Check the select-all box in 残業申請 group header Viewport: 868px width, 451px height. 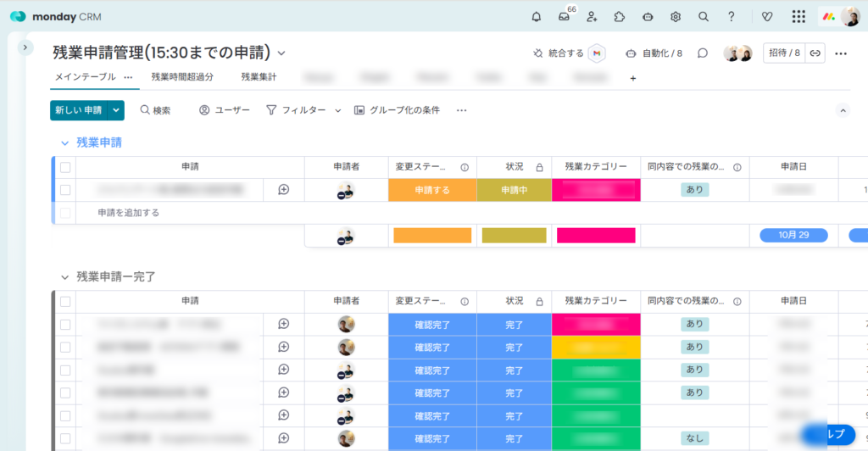click(x=65, y=167)
